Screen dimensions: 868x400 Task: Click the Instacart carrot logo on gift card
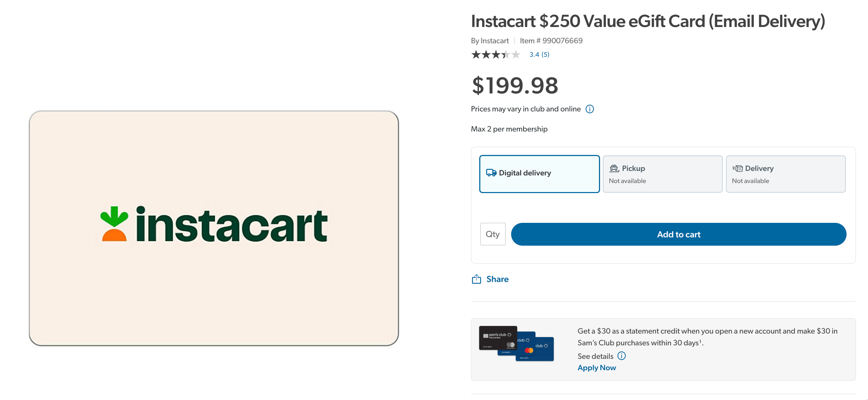click(x=115, y=225)
